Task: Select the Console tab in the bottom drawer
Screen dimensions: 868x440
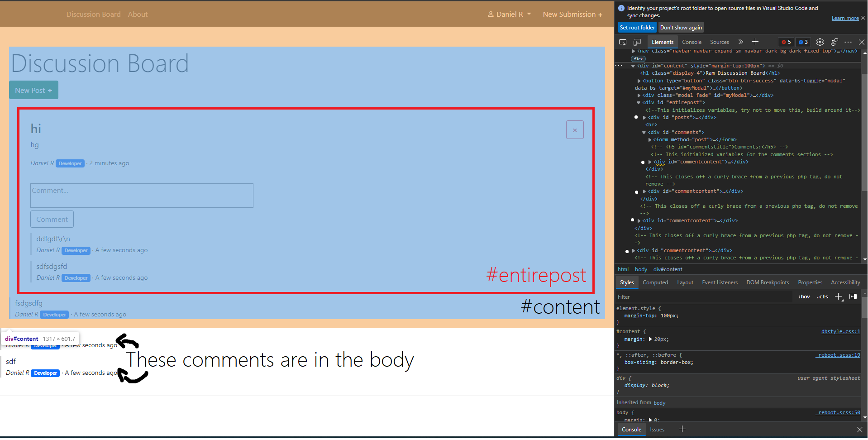Action: point(632,430)
